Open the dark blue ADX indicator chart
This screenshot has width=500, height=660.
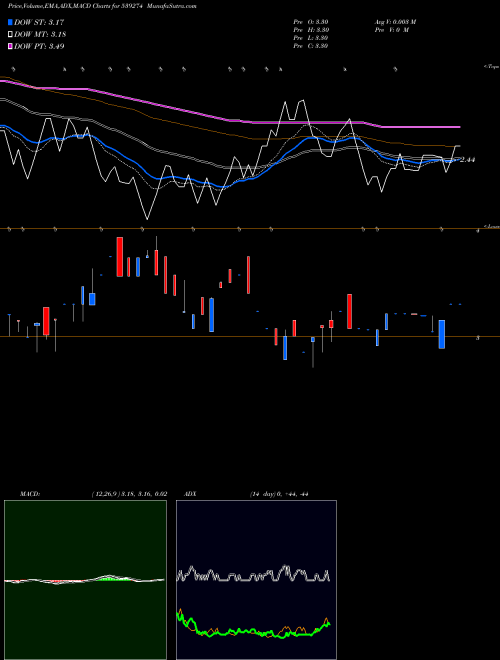coord(256,580)
